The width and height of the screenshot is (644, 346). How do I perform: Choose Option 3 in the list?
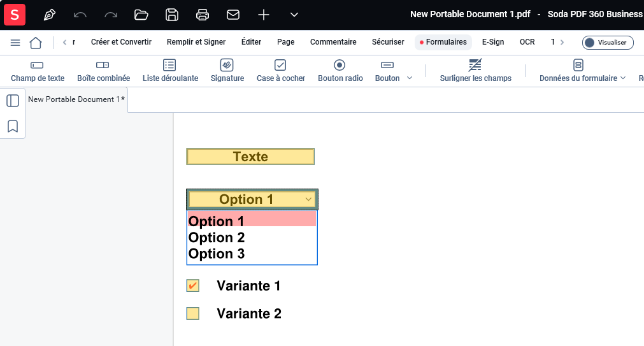(x=252, y=254)
